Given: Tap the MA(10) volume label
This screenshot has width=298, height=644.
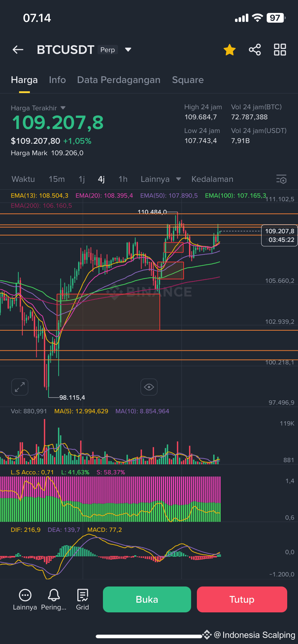Looking at the screenshot, I should click(x=142, y=411).
